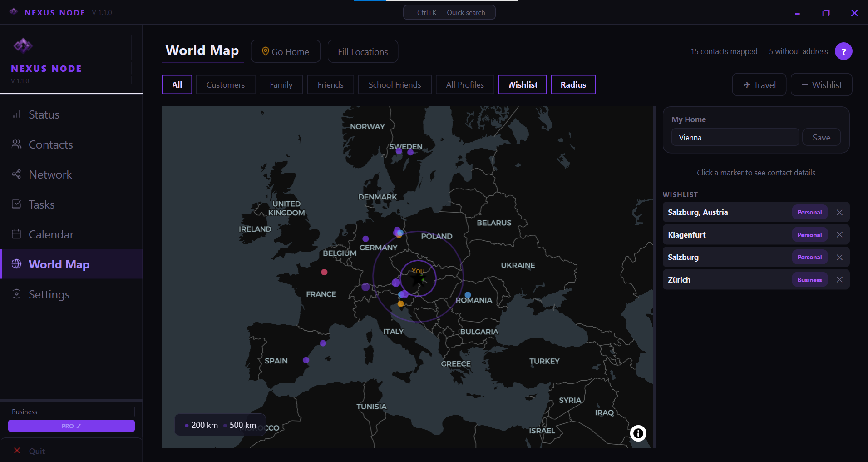
Task: Toggle the Wishlist map filter
Action: pos(523,84)
